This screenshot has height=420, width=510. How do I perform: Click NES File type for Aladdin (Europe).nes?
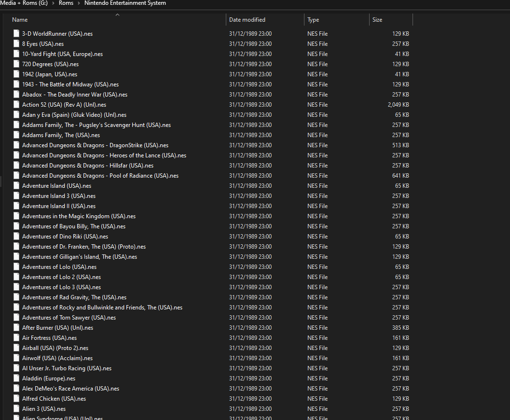coord(317,378)
